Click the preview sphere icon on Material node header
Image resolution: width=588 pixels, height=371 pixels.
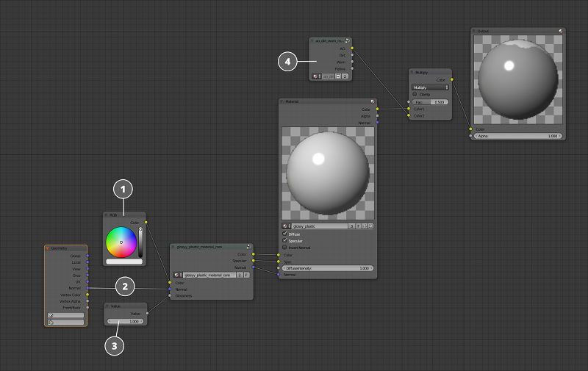pos(373,101)
